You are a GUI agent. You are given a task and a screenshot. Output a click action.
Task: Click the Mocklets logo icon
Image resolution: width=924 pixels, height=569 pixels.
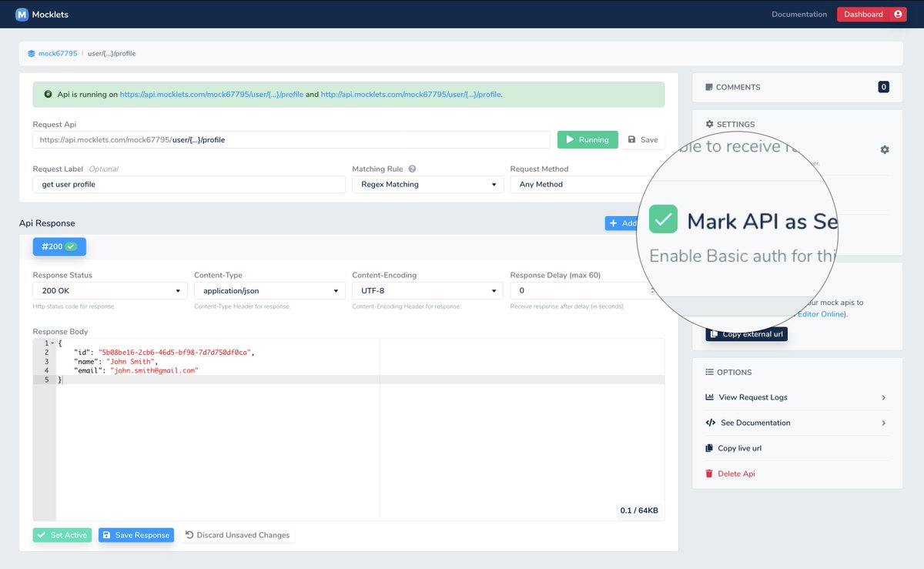22,14
